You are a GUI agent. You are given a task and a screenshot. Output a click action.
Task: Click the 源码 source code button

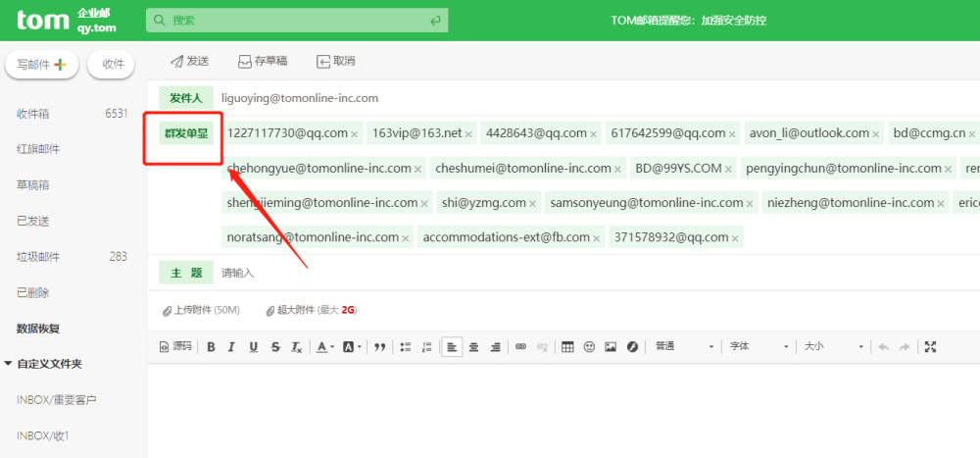175,346
